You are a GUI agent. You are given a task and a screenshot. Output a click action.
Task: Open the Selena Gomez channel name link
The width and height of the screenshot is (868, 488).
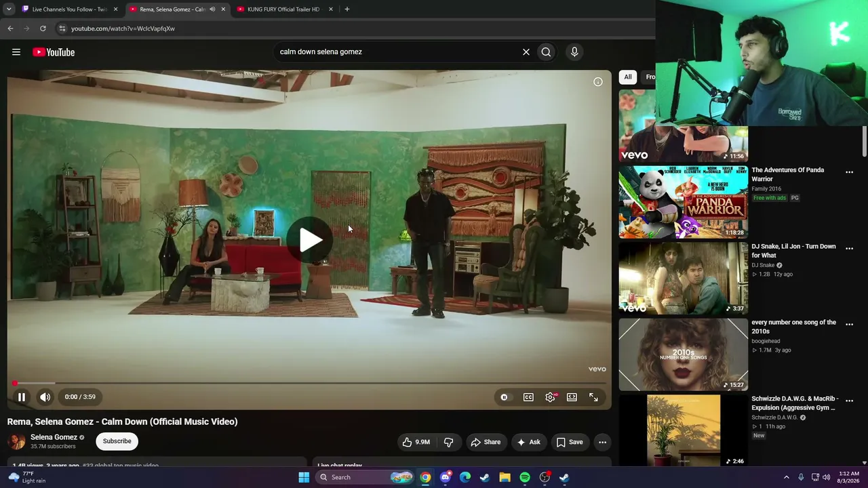pyautogui.click(x=54, y=437)
